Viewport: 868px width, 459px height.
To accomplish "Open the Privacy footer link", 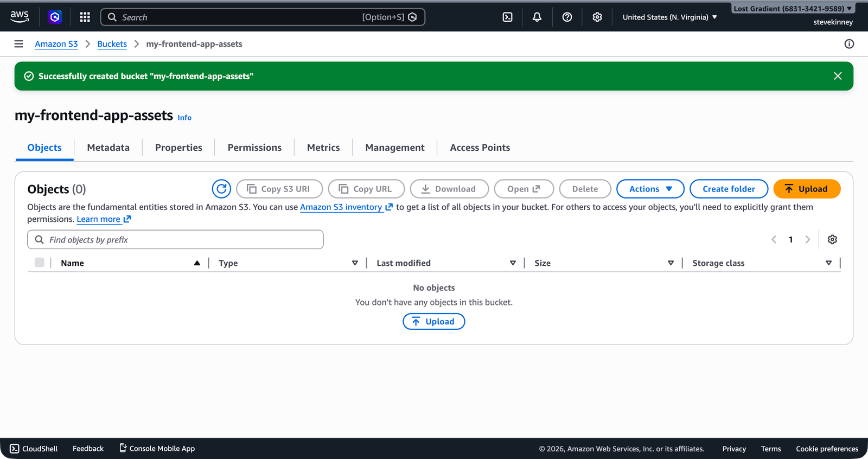I will 734,449.
